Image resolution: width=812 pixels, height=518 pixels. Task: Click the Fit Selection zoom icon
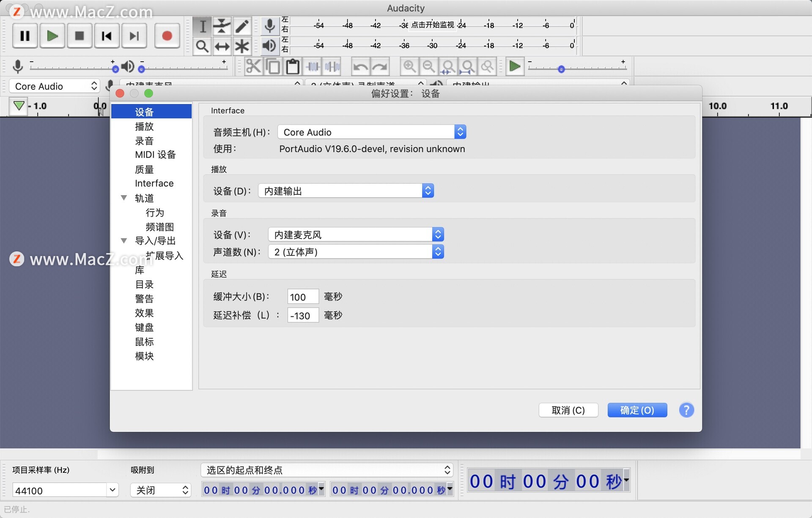[448, 67]
